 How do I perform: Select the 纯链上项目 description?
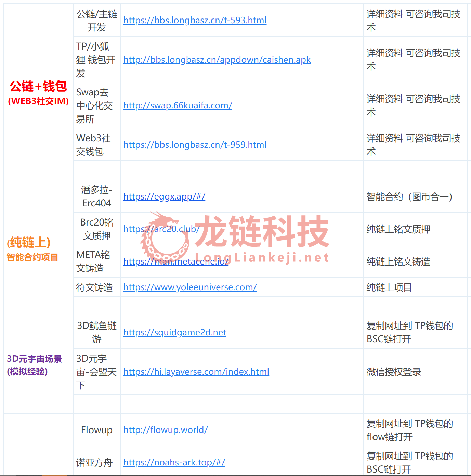(389, 287)
